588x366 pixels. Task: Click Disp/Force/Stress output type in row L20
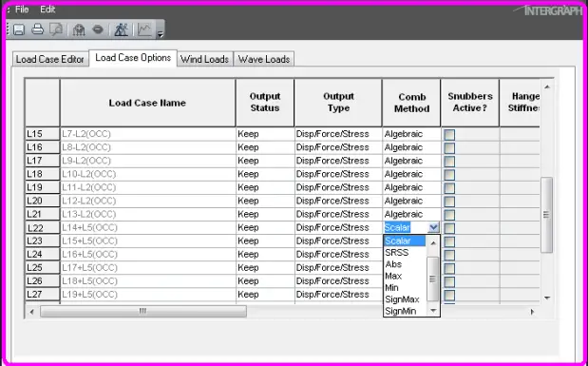coord(332,201)
